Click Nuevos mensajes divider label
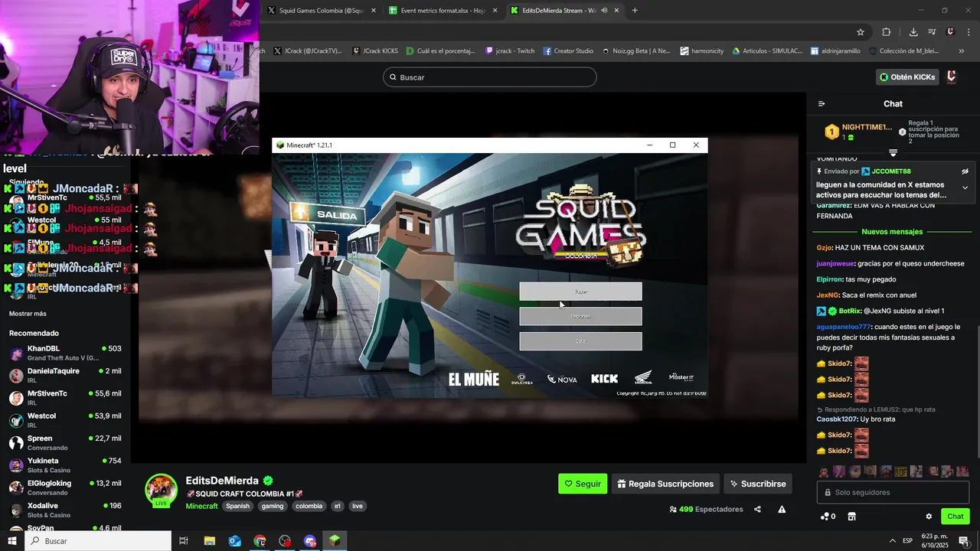 892,232
